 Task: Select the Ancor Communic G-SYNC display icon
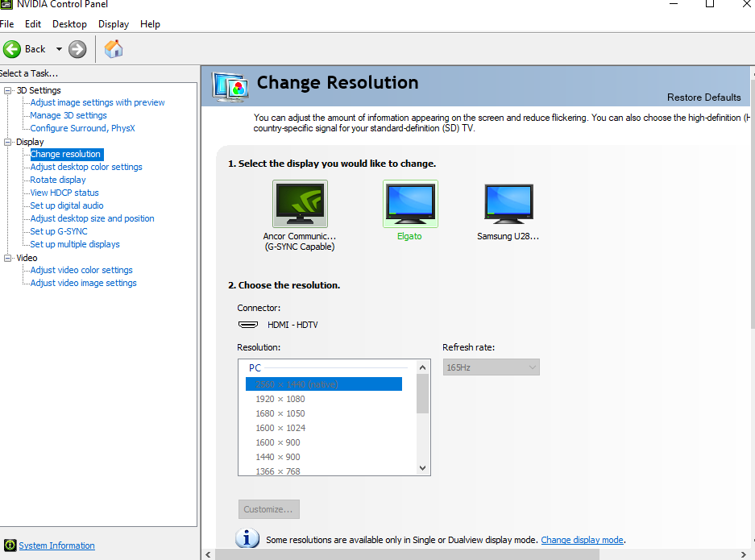tap(300, 204)
